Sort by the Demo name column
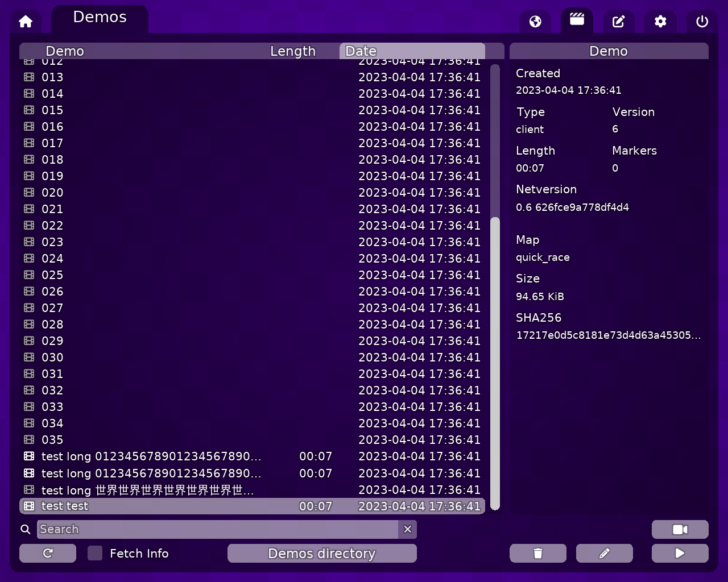 (x=64, y=51)
